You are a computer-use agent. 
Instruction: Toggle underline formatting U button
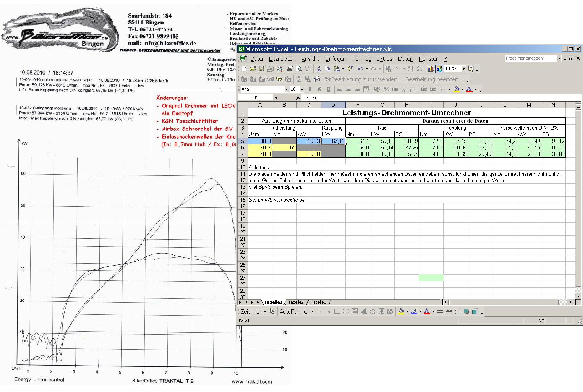tap(328, 89)
